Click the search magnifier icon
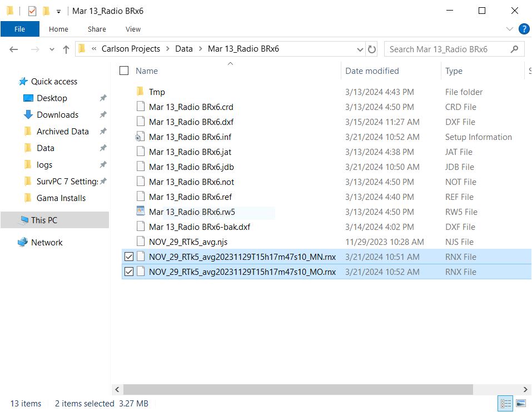The image size is (532, 412). point(514,49)
